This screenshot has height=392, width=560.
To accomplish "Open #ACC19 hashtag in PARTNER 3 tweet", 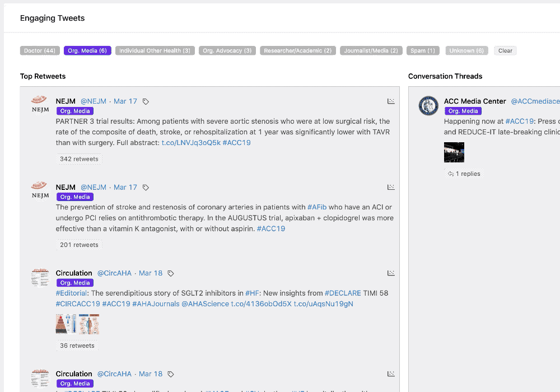I will pyautogui.click(x=236, y=143).
